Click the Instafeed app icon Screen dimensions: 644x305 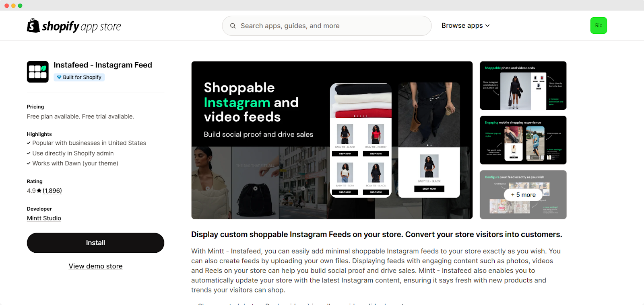pos(38,72)
